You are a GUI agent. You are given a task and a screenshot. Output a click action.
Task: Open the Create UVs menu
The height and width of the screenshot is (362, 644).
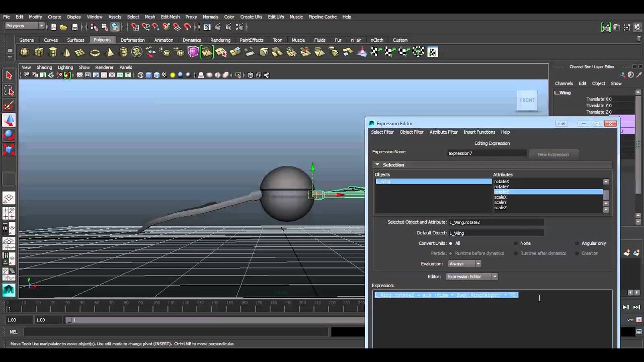pyautogui.click(x=251, y=17)
